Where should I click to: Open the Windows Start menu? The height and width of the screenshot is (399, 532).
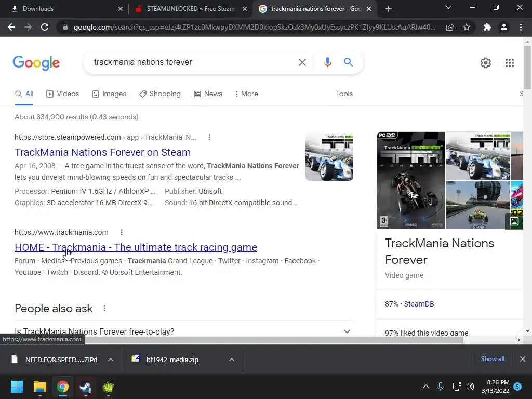point(17,387)
